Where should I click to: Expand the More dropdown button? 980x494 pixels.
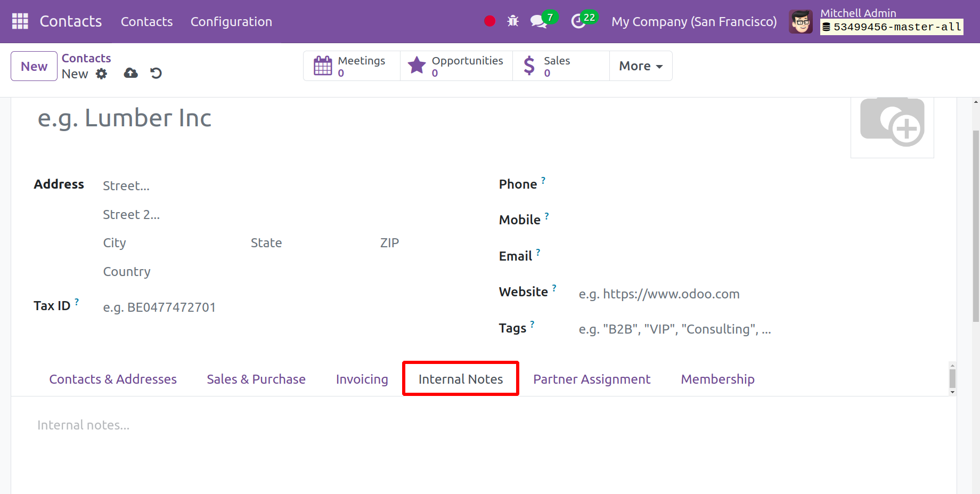[x=641, y=66]
